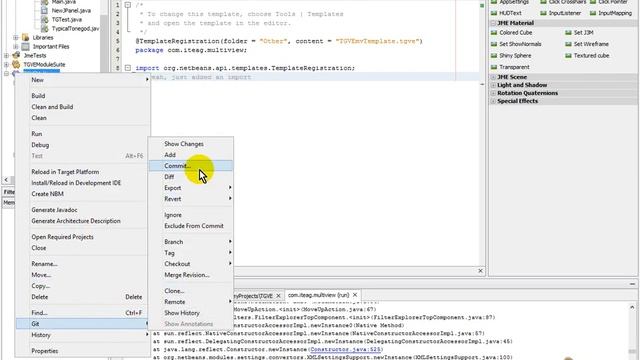Open the Constructor.java:525 stack trace link
This screenshot has width=640, height=360.
[345, 349]
